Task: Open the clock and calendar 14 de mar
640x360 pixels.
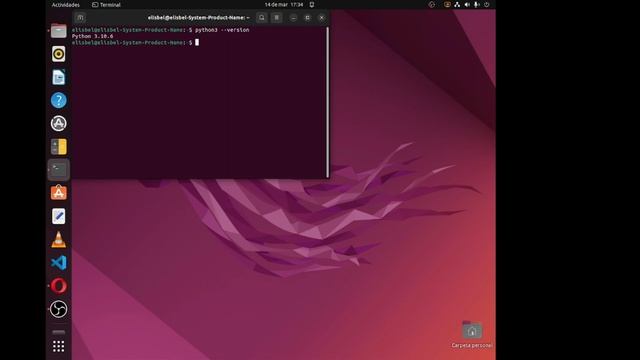Action: 284,5
